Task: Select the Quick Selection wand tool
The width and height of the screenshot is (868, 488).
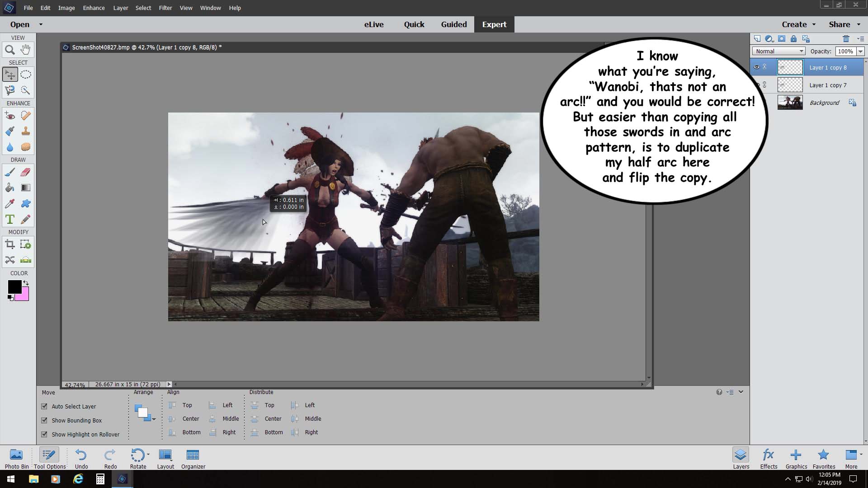Action: tap(26, 90)
